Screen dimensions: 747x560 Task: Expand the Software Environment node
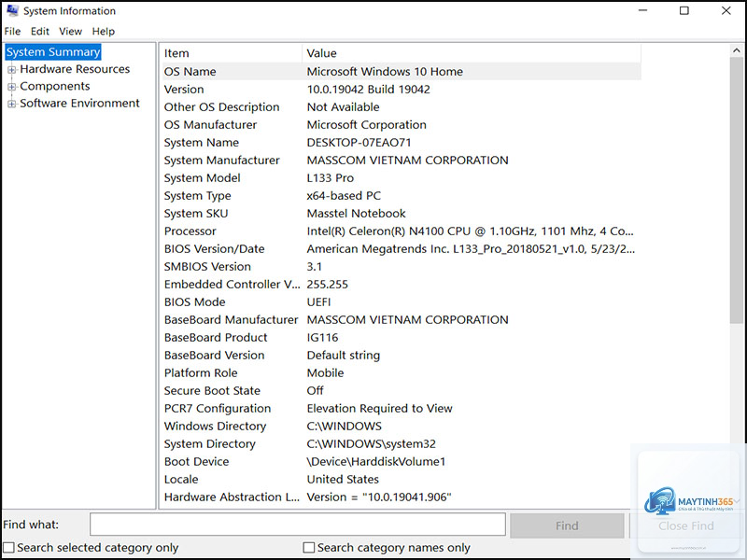pos(11,104)
